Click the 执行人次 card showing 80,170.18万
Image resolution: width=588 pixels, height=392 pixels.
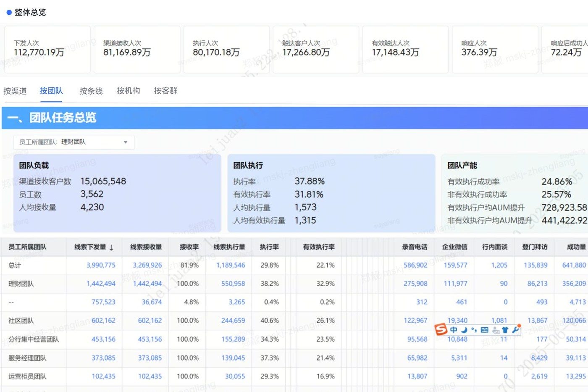[x=226, y=50]
